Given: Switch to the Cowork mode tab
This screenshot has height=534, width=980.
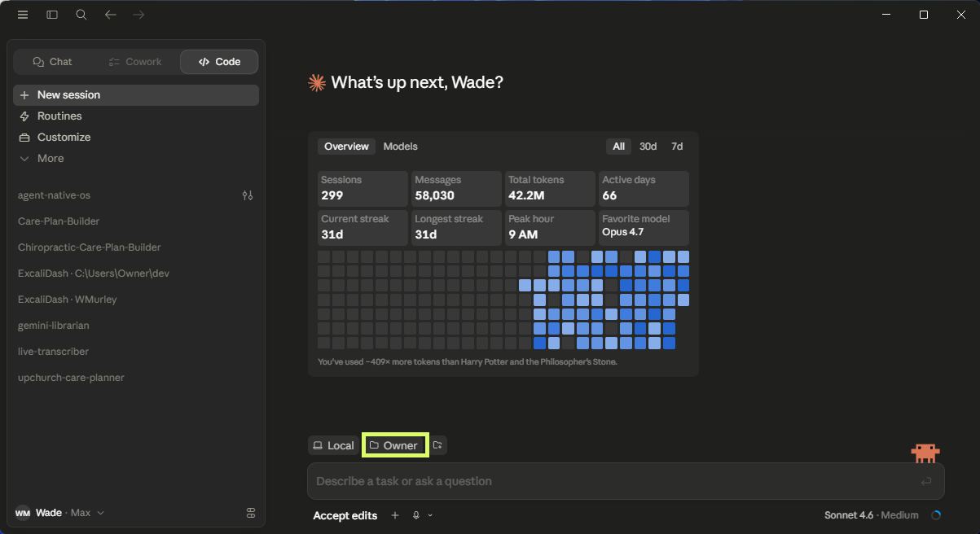Looking at the screenshot, I should (135, 62).
